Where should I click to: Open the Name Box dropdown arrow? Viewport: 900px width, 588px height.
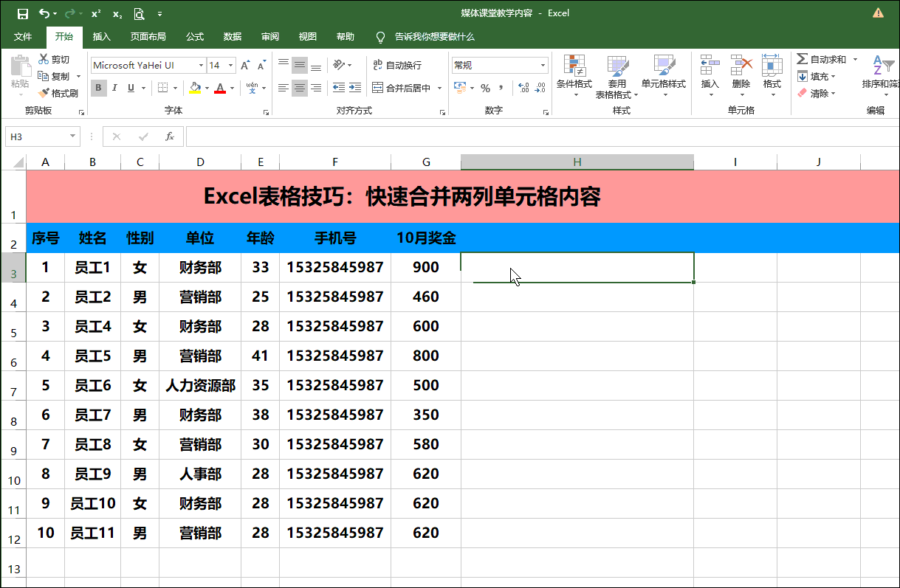72,136
